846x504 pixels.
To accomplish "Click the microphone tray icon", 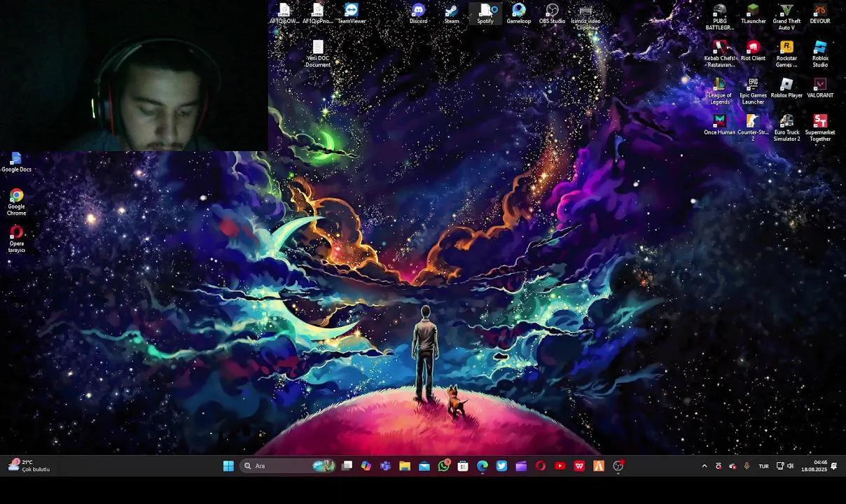I will [747, 466].
